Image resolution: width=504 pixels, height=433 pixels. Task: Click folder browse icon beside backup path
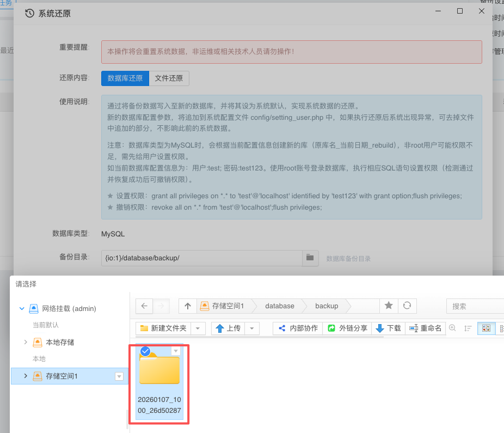tap(310, 258)
